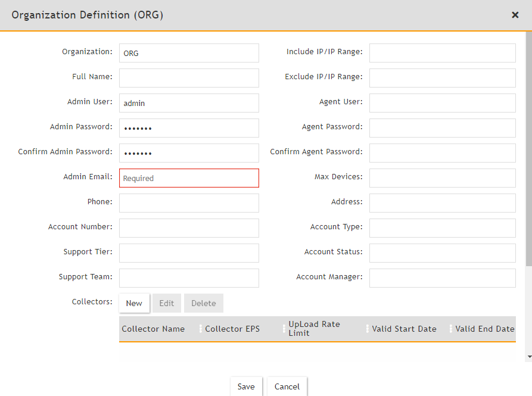Enter a Full Name for the organization
This screenshot has width=532, height=396.
click(x=189, y=78)
